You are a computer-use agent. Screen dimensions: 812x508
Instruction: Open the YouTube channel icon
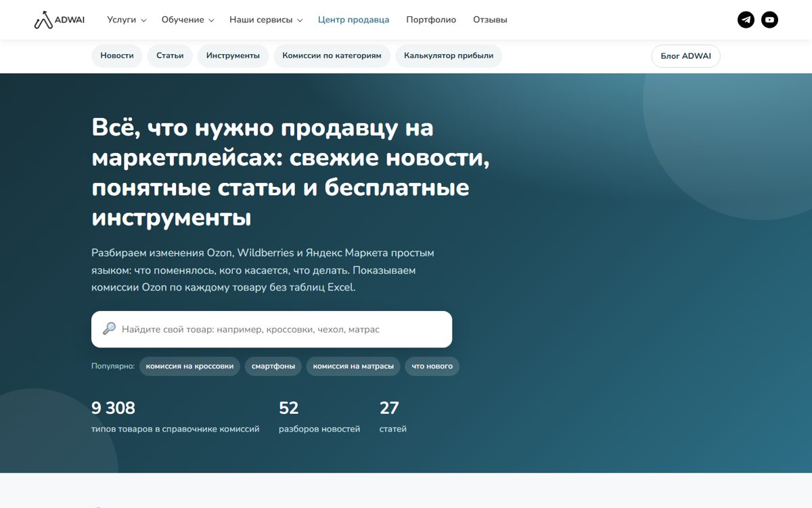coord(769,20)
